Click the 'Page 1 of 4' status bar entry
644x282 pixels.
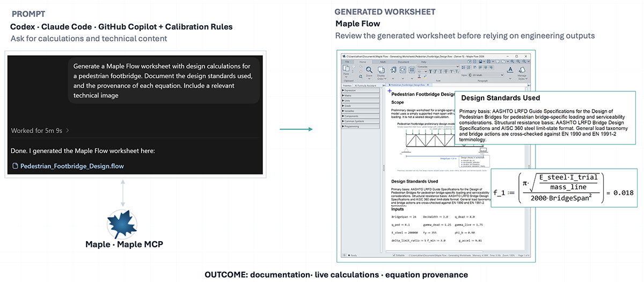pos(524,255)
